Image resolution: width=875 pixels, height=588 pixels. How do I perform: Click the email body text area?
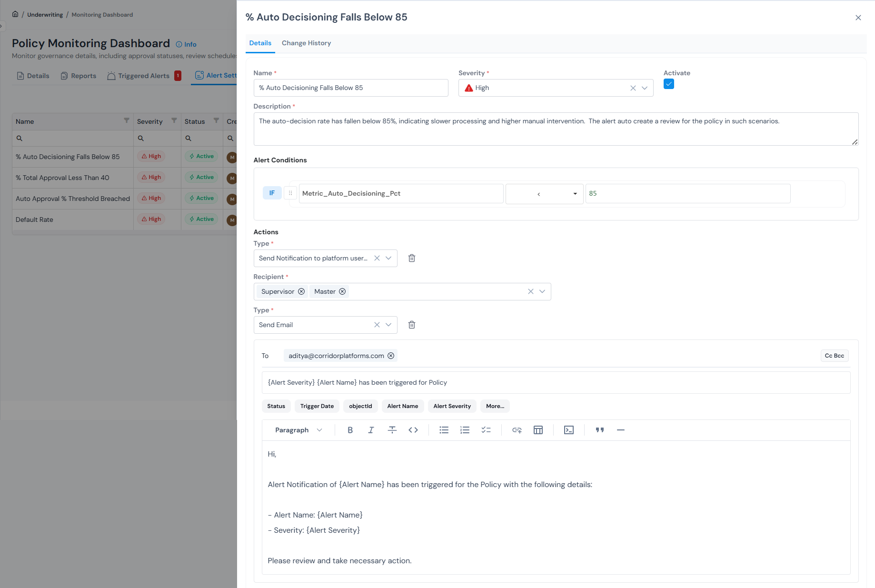(556, 508)
